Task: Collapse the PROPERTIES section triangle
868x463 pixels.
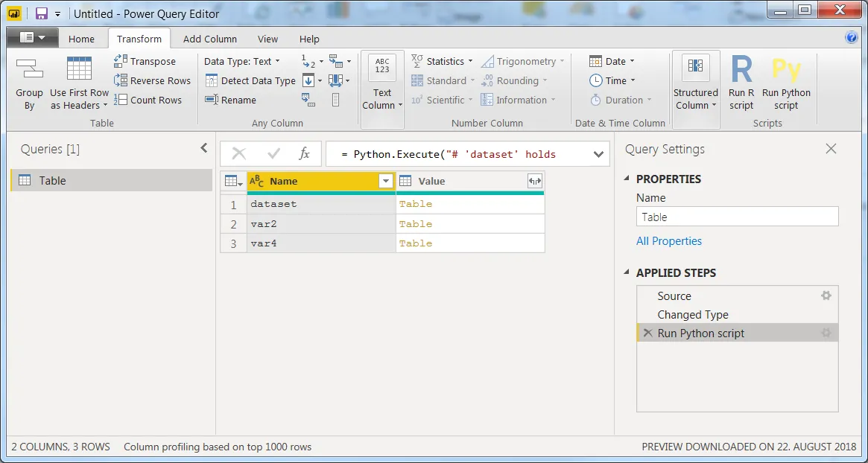Action: click(627, 178)
